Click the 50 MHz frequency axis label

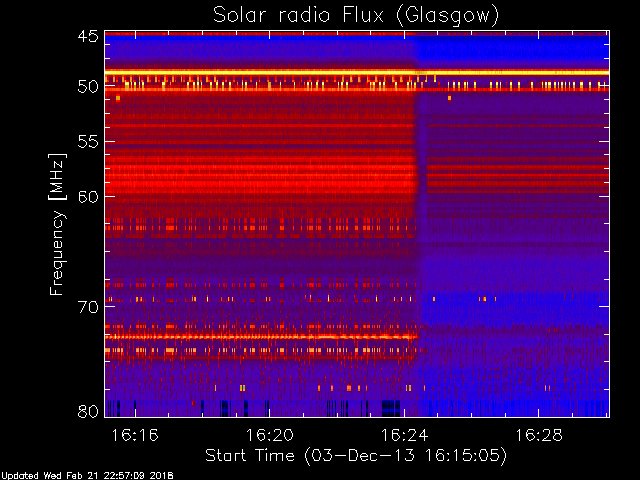(88, 87)
